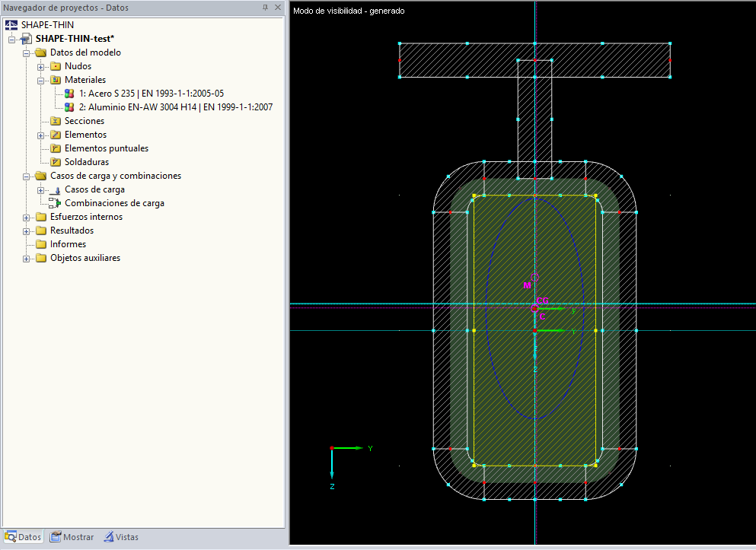
Task: Select the Secciones icon
Action: pyautogui.click(x=56, y=121)
